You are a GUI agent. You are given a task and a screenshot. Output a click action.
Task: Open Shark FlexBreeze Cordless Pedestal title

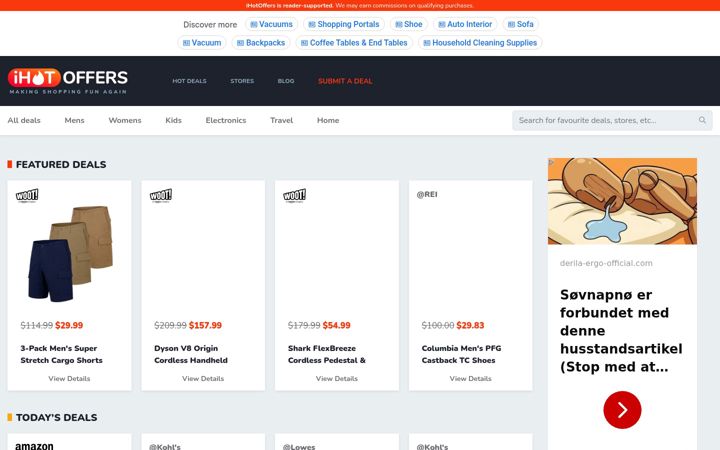click(x=327, y=354)
